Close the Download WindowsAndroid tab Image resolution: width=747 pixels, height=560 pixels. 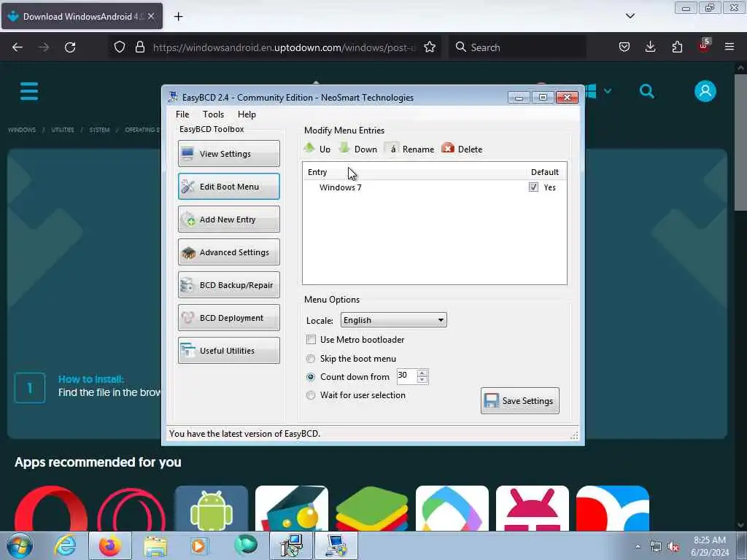pyautogui.click(x=151, y=16)
